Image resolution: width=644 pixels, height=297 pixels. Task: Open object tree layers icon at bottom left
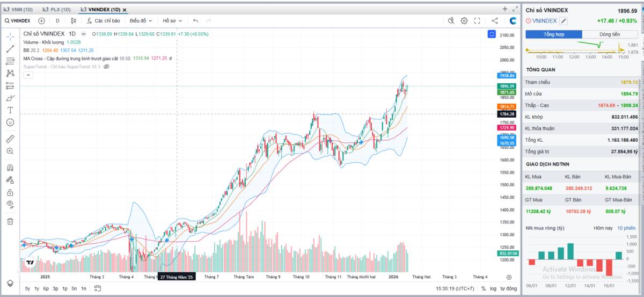pos(10,283)
